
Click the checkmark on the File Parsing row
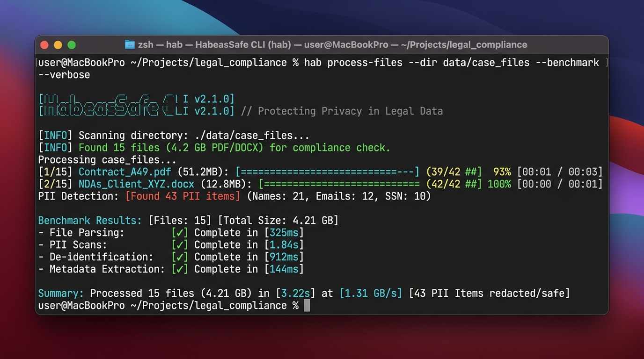point(180,232)
